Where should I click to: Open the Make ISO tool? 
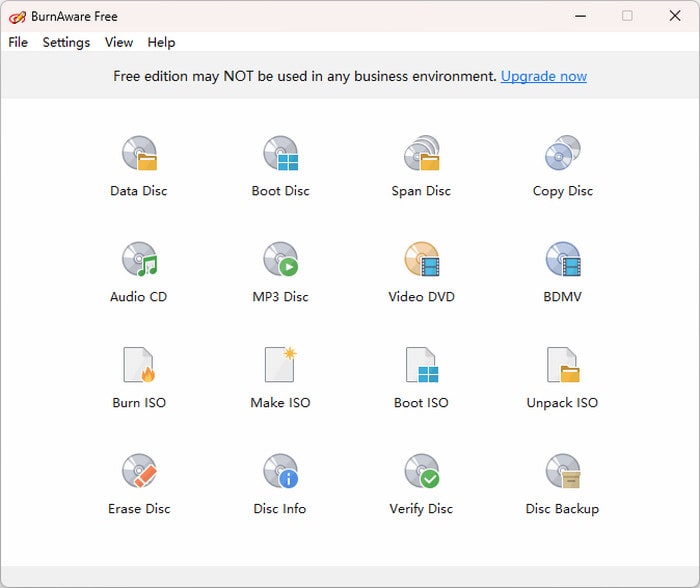tap(280, 367)
